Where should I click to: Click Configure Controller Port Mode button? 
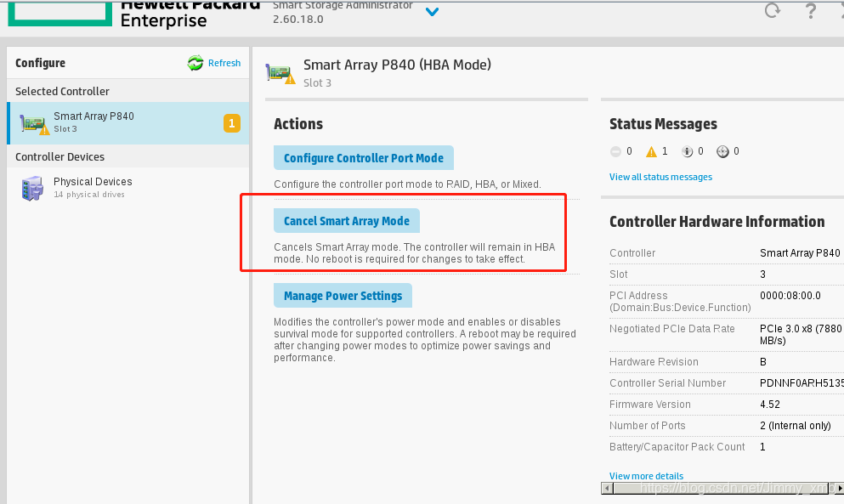point(363,158)
